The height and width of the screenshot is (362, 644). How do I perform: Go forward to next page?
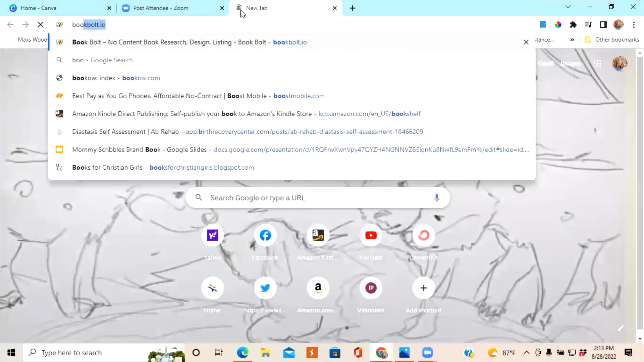pyautogui.click(x=25, y=24)
